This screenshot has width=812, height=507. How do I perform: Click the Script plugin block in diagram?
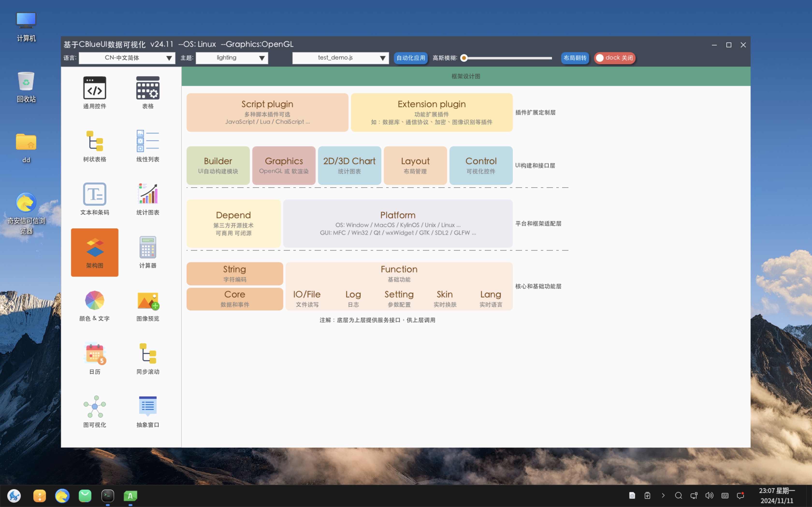pos(267,112)
